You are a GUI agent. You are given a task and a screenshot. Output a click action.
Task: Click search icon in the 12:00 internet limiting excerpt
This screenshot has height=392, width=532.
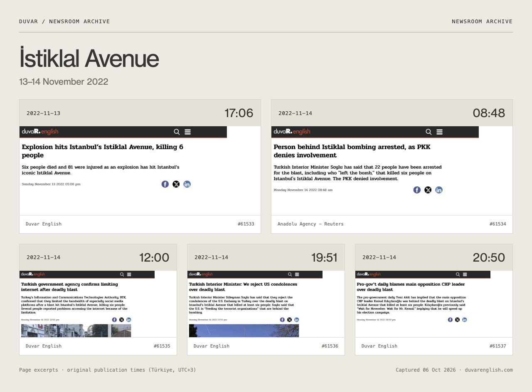click(122, 274)
